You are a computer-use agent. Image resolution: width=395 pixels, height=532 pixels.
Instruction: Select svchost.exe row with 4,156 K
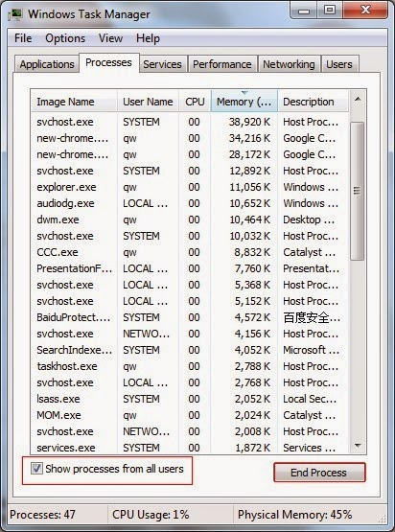[190, 334]
